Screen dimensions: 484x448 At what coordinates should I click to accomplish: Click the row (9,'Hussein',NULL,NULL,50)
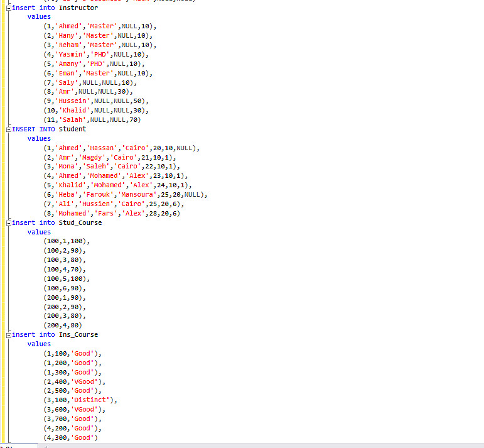coord(96,101)
